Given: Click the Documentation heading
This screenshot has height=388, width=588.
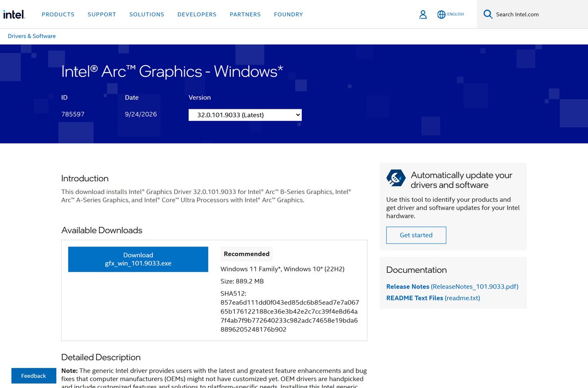Looking at the screenshot, I should (x=416, y=270).
